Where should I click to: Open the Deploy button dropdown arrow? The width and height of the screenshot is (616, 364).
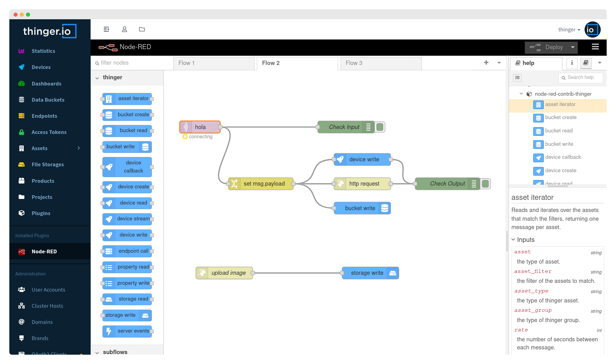[x=573, y=47]
